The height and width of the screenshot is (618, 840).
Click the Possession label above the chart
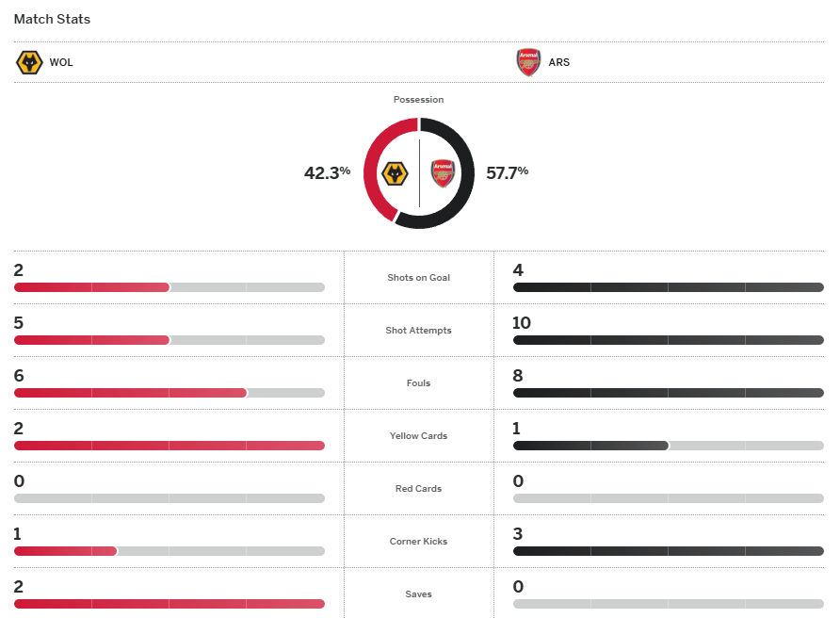pos(419,100)
